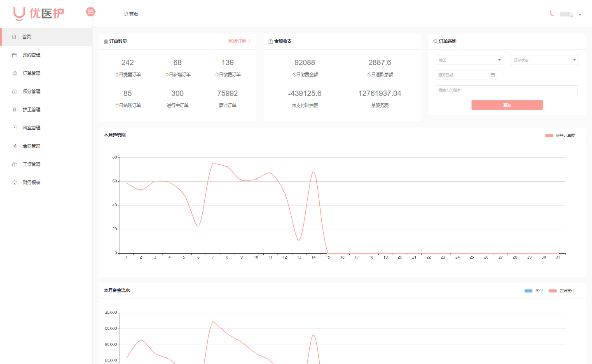Click the day 14 peak point in 本月趋势图
Viewport: 592px width, 364px height.
(314, 172)
